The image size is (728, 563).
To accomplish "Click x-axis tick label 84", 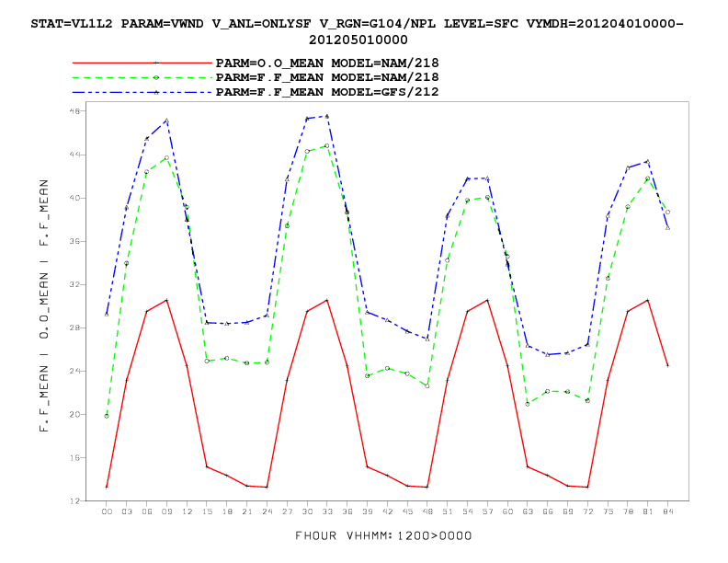I will pyautogui.click(x=668, y=511).
